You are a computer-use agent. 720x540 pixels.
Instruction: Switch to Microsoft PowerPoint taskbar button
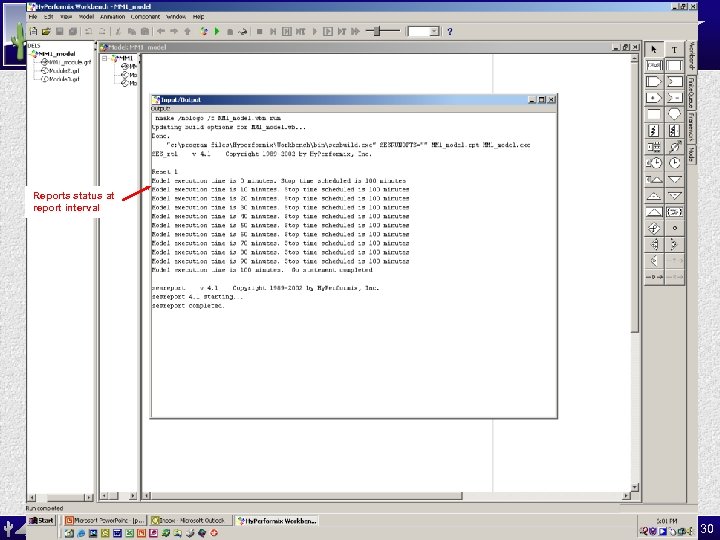tap(105, 520)
